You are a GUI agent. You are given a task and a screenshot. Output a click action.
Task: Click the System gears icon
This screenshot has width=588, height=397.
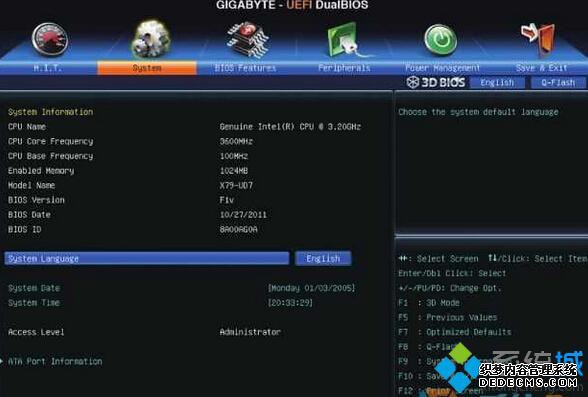150,39
